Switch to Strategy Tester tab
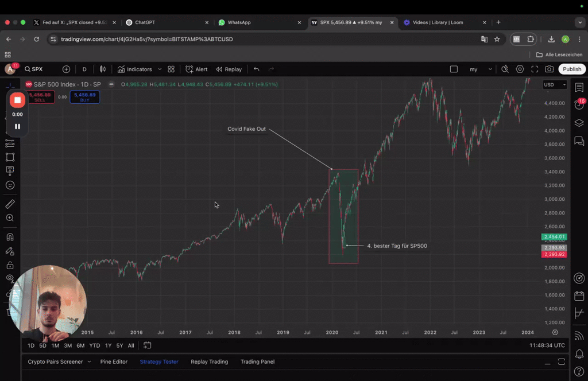 159,362
